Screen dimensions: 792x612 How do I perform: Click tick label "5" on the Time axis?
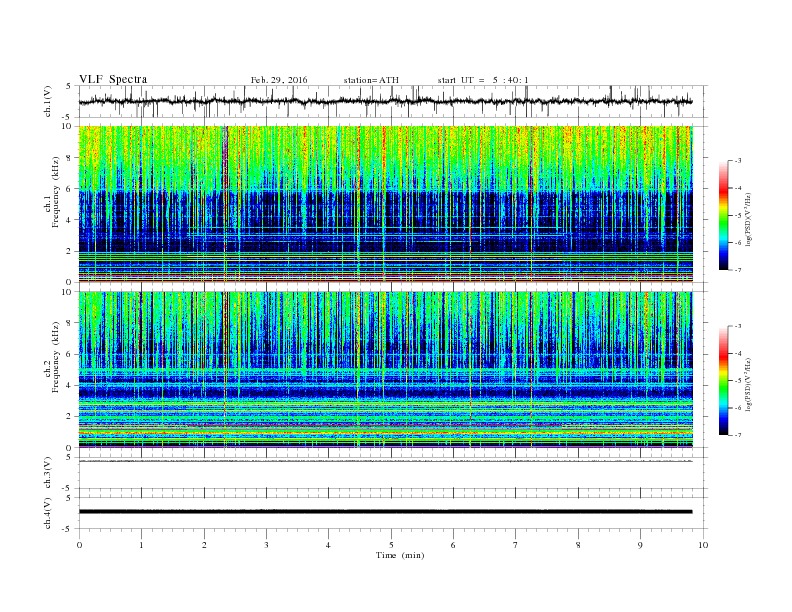tap(391, 545)
